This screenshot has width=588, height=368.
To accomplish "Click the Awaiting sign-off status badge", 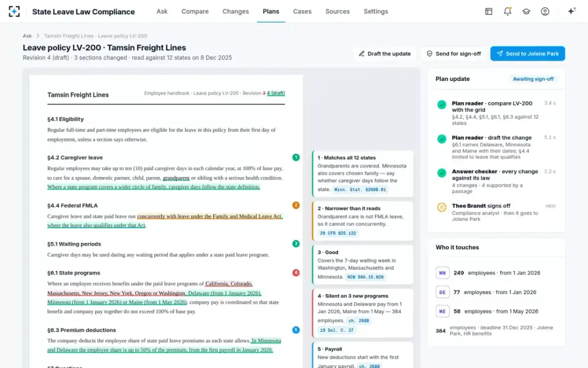I will click(533, 79).
